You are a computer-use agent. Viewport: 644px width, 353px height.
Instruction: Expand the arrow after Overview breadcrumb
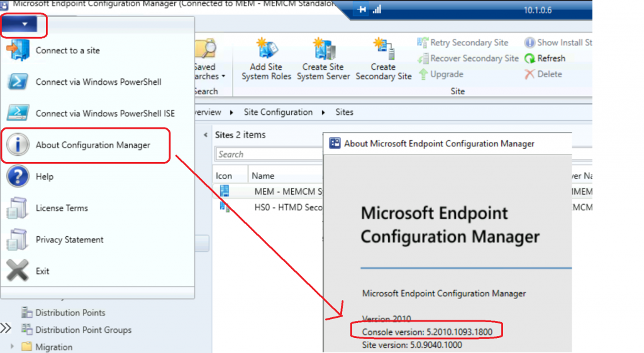(231, 112)
